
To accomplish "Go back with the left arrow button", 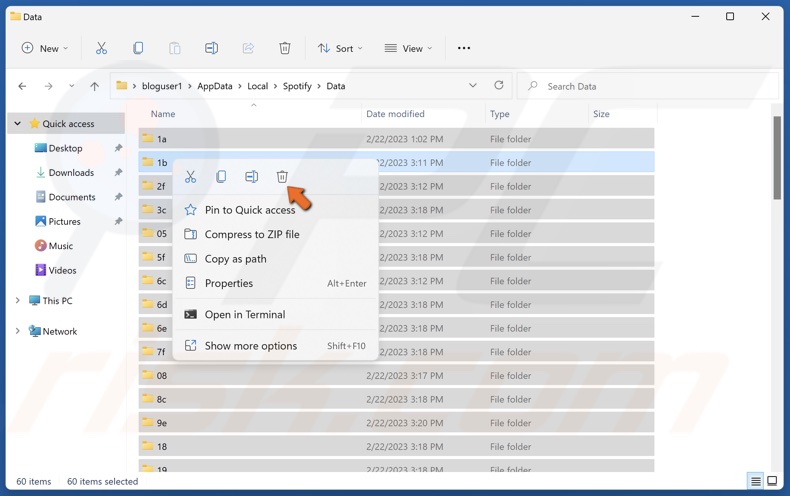I will point(22,86).
